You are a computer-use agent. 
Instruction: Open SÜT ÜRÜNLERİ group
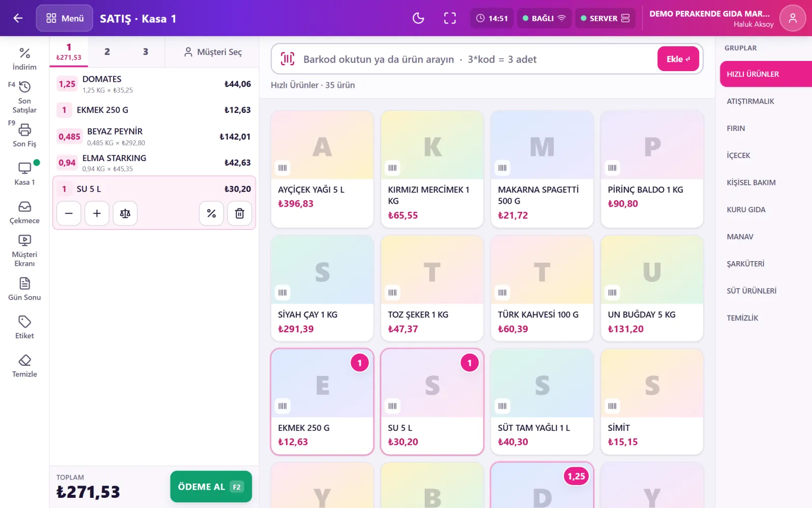(766, 291)
